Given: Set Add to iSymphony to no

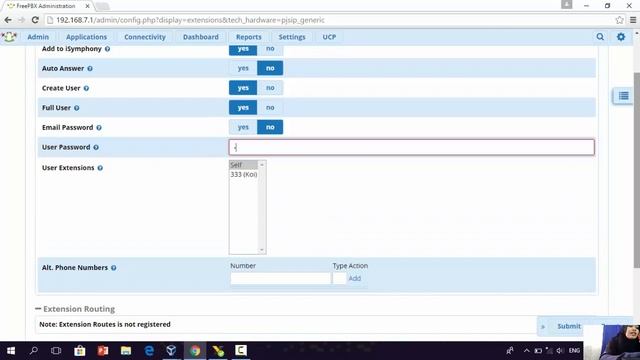Looking at the screenshot, I should tap(270, 49).
